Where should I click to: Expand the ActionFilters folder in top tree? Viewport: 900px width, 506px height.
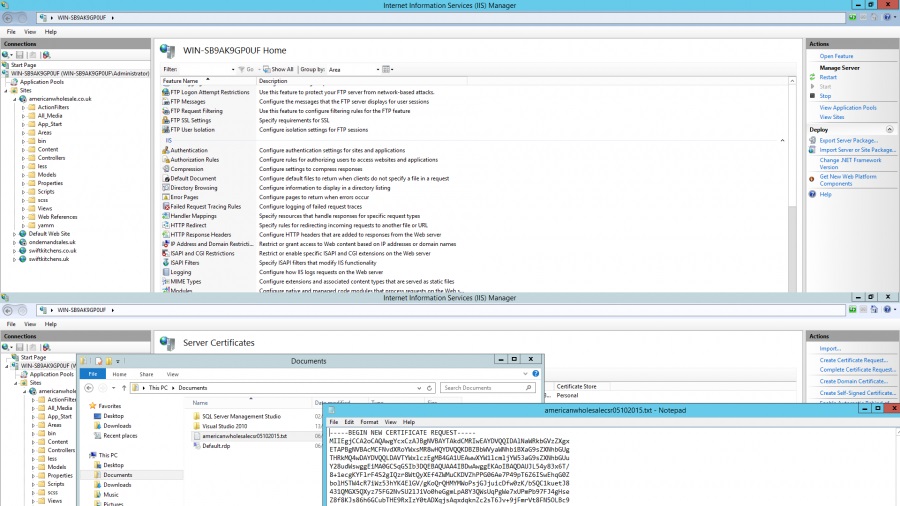(24, 107)
